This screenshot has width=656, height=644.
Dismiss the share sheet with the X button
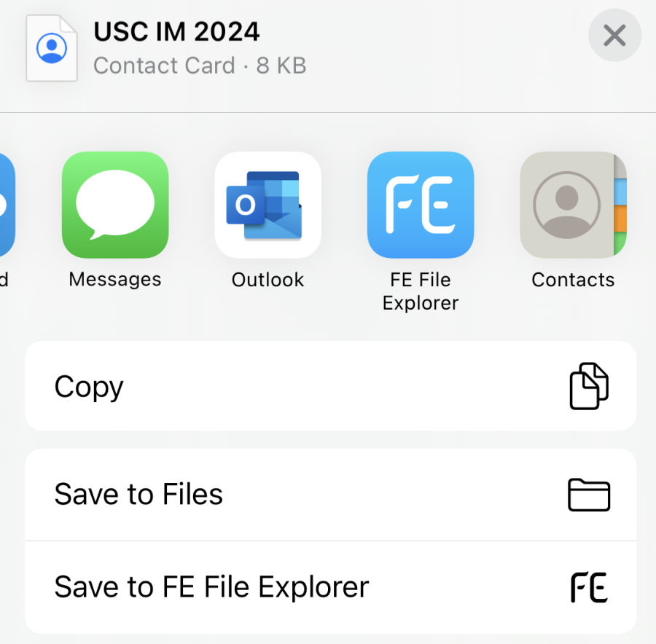click(614, 35)
